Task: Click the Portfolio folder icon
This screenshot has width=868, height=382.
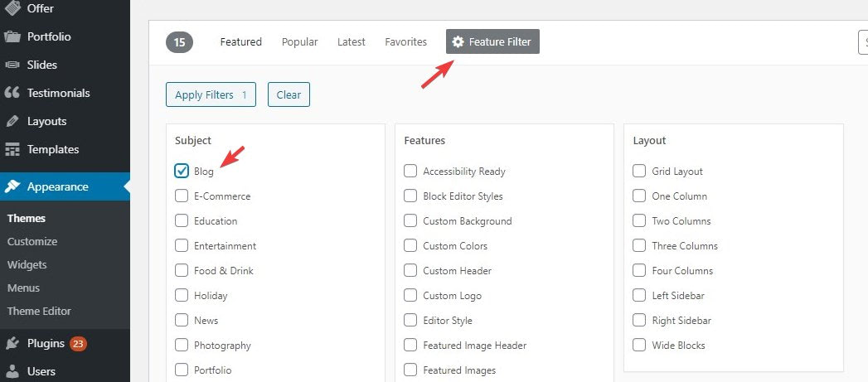Action: click(x=12, y=36)
